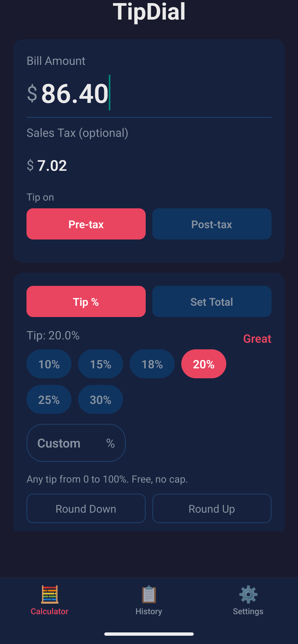Choose the 10% tip chip

point(49,364)
